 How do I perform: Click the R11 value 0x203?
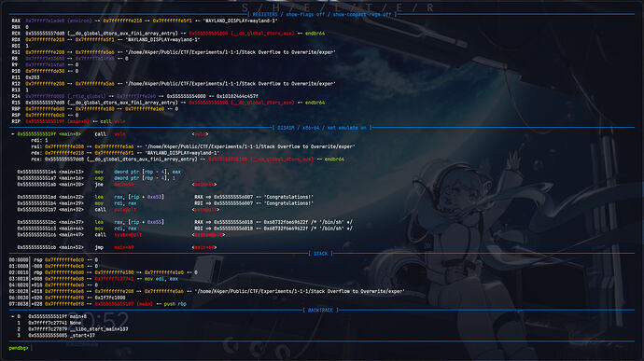pyautogui.click(x=33, y=77)
